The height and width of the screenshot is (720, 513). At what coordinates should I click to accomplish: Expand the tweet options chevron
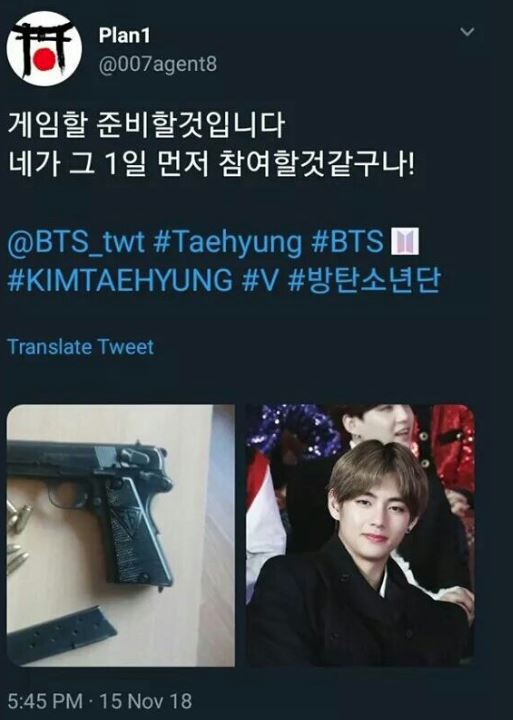(x=467, y=32)
